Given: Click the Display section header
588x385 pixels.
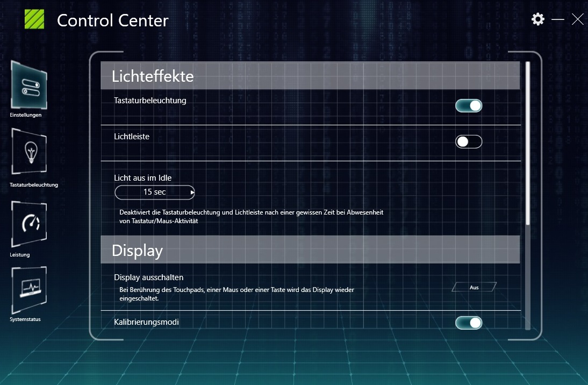Looking at the screenshot, I should [310, 249].
